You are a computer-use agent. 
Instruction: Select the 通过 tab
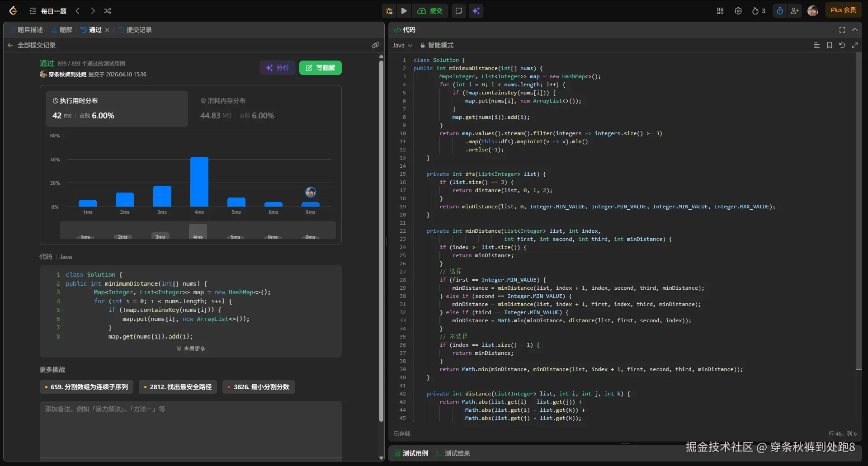91,30
